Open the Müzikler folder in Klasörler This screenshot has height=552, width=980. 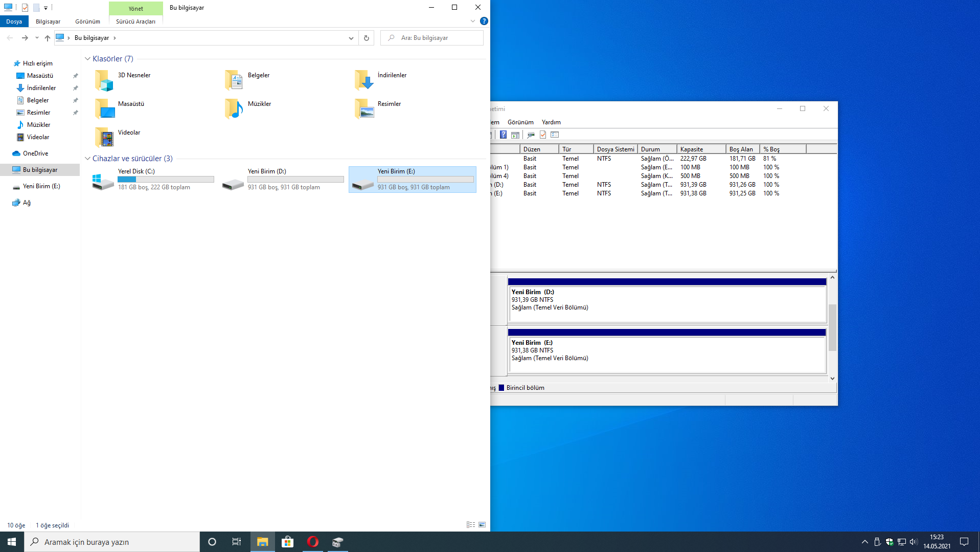tap(248, 109)
